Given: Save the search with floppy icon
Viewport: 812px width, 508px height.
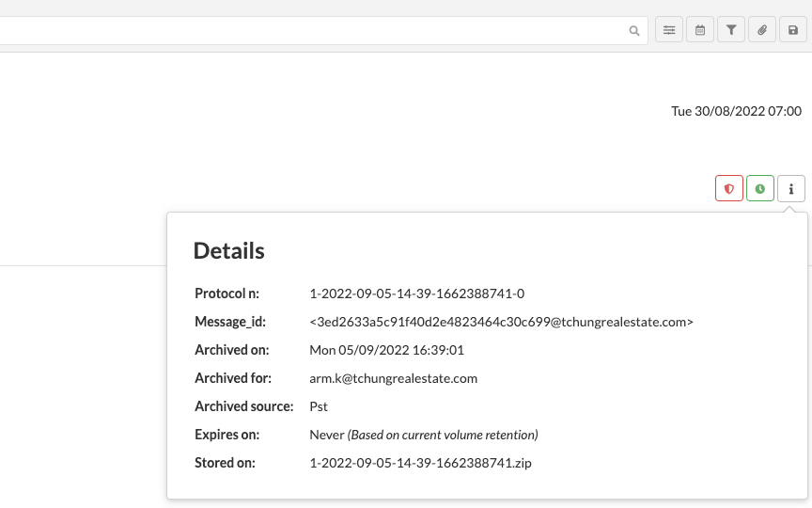Looking at the screenshot, I should coord(793,30).
